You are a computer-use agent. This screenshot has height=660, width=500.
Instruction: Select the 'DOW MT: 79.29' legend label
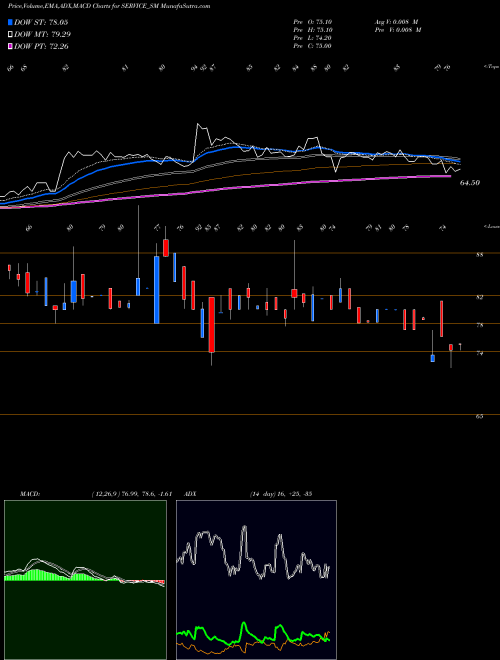[43, 34]
